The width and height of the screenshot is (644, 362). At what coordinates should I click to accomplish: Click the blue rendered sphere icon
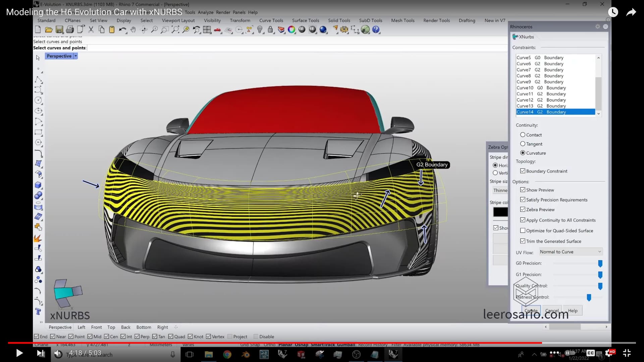pos(323,30)
